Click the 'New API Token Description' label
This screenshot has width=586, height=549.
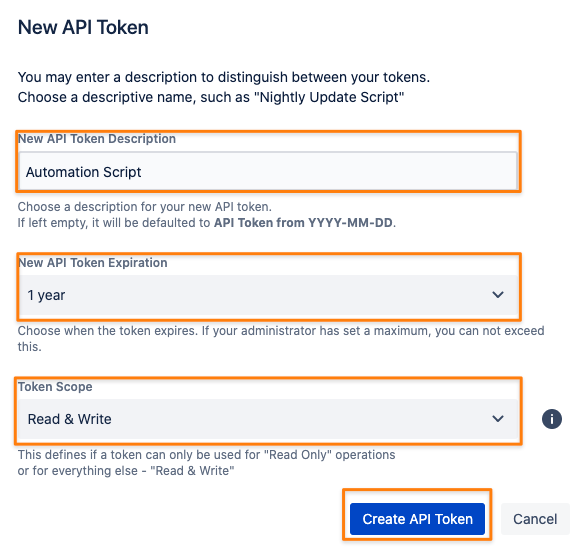click(97, 139)
